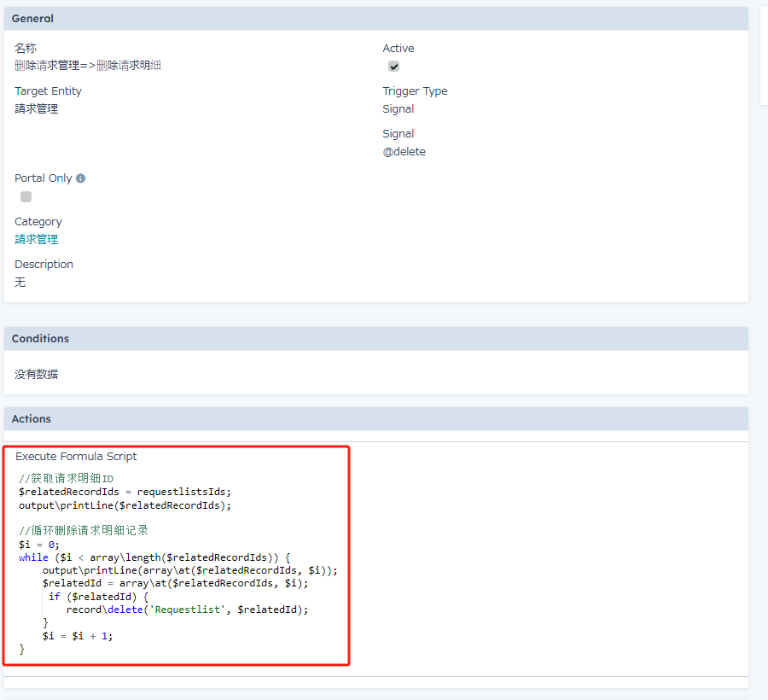Viewport: 768px width, 700px height.
Task: Click the requestlistsIds assignment line
Action: coord(125,492)
